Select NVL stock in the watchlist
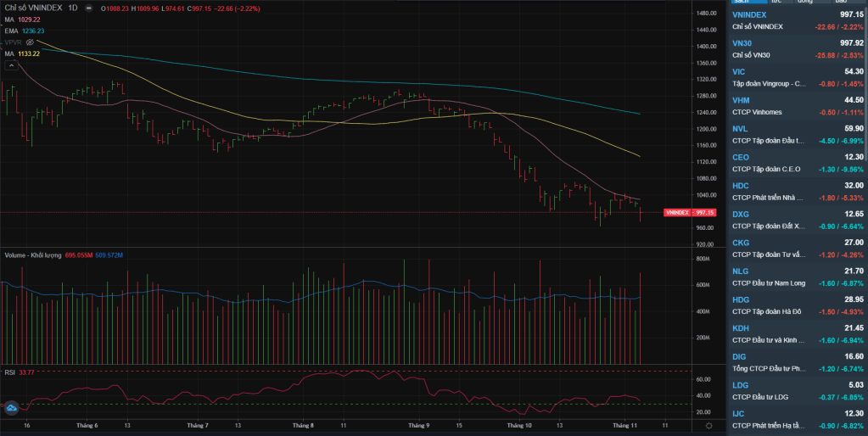 pos(798,134)
